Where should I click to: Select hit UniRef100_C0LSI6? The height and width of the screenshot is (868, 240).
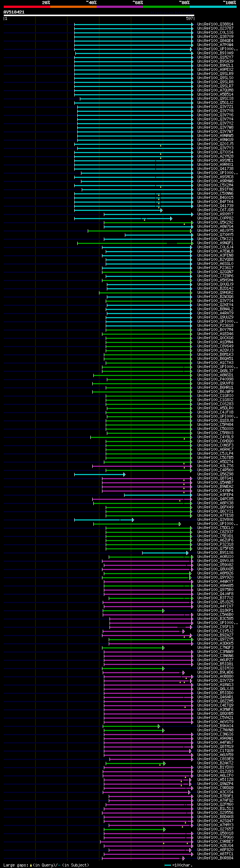pos(215,33)
